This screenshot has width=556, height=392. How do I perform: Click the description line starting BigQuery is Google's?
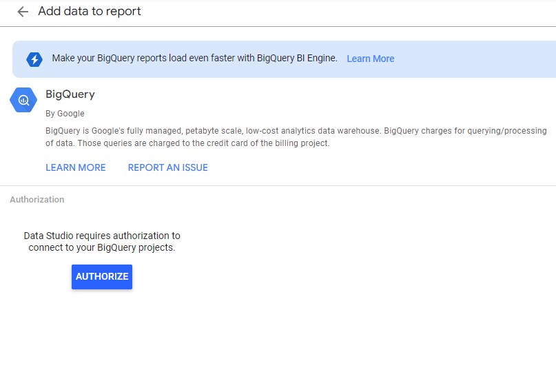coord(296,131)
